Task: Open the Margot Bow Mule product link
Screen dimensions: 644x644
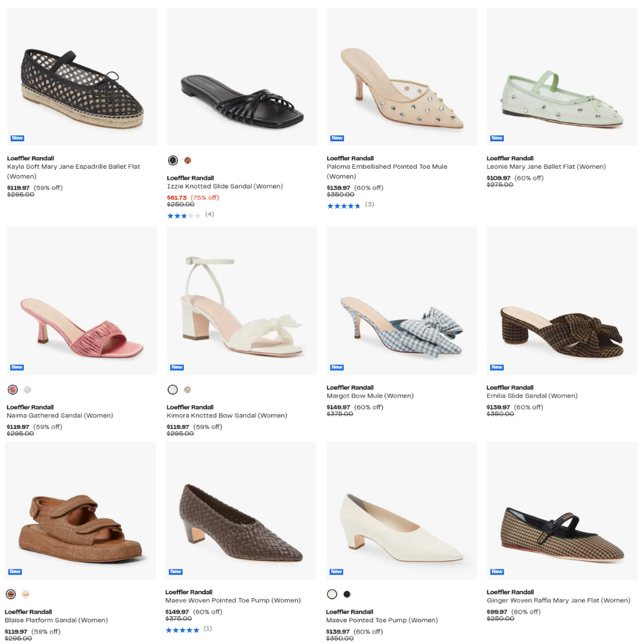Action: [370, 396]
